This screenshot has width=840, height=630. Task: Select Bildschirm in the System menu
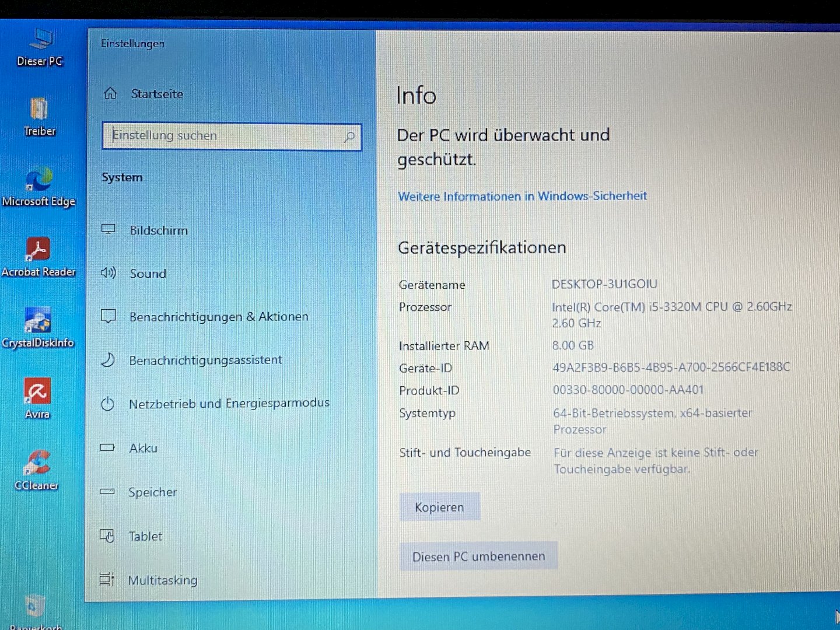tap(159, 230)
